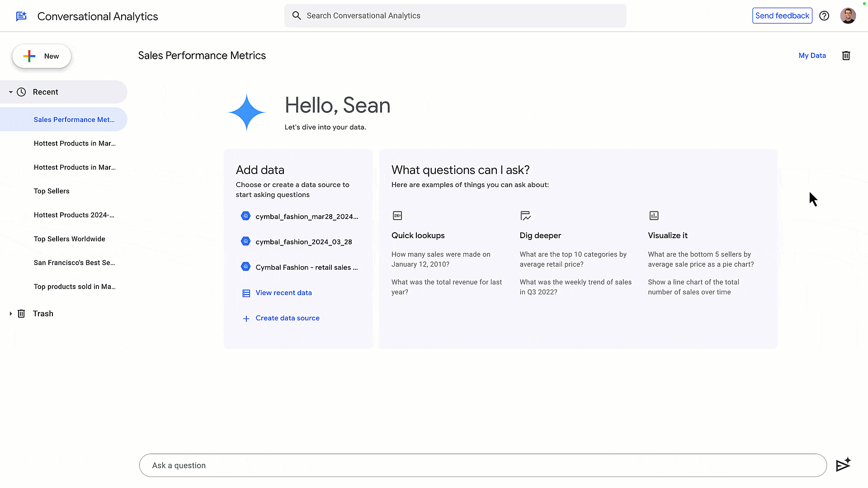Click the Send feedback button
The image size is (868, 488).
click(x=782, y=15)
